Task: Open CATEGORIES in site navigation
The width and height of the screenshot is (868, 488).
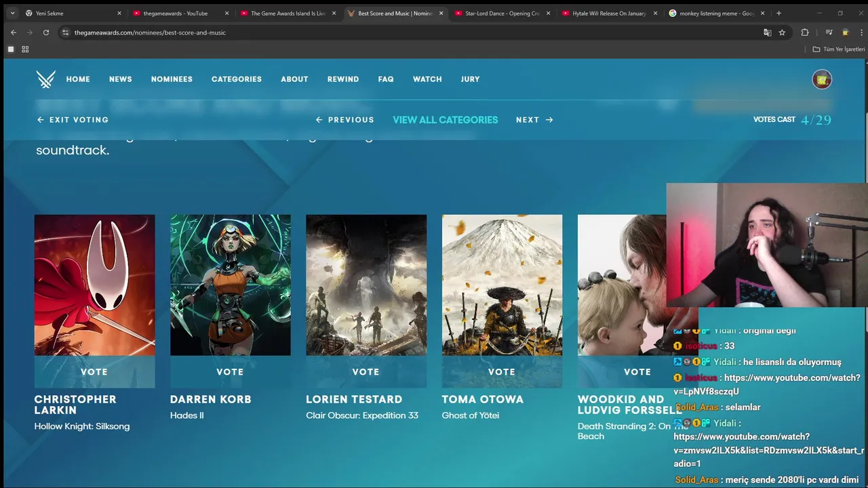Action: [x=237, y=79]
